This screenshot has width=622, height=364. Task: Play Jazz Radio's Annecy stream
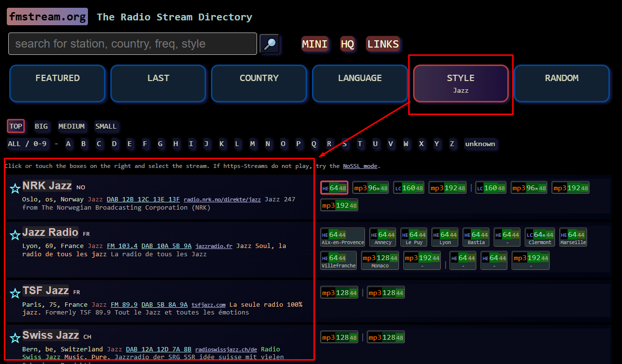pyautogui.click(x=383, y=237)
